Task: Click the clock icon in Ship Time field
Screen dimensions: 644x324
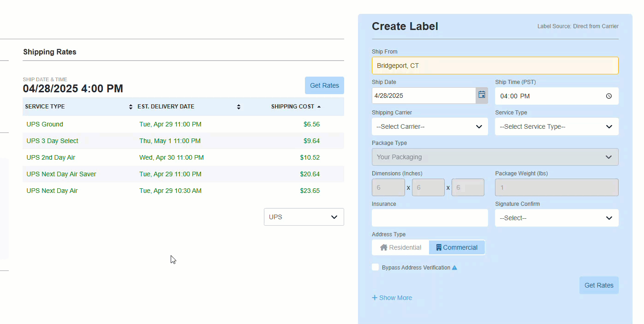Action: [x=609, y=96]
